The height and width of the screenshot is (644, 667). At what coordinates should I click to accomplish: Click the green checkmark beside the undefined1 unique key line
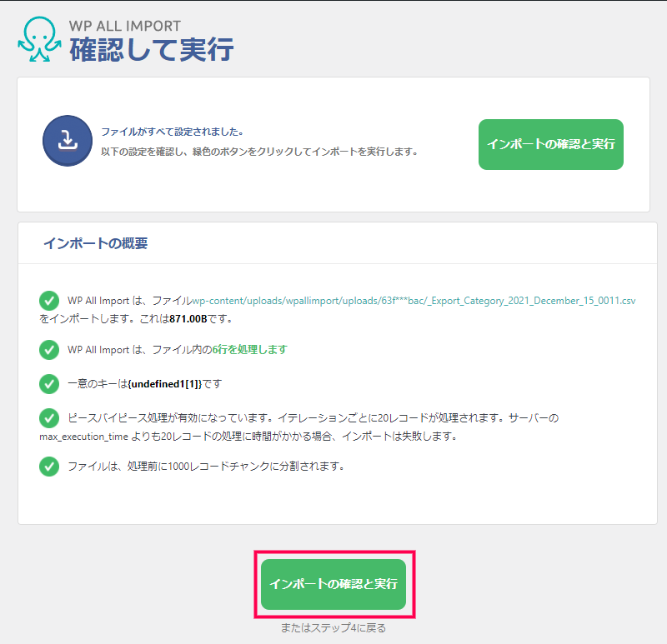(49, 384)
